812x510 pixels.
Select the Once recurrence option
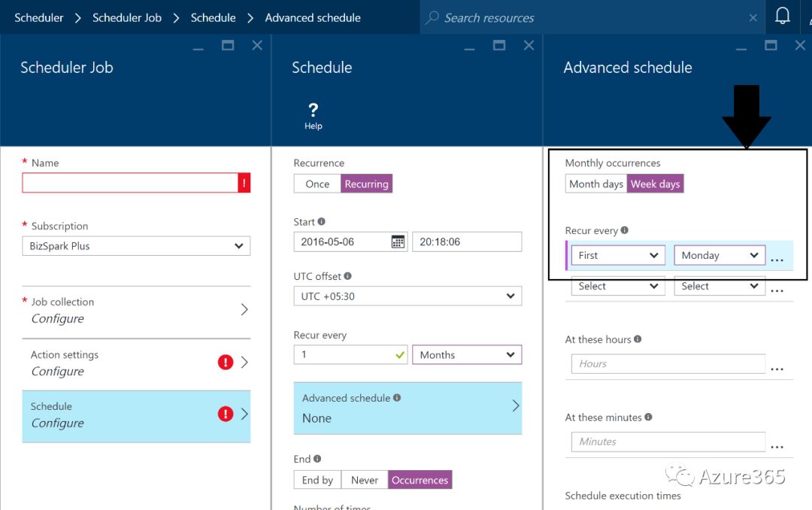317,184
